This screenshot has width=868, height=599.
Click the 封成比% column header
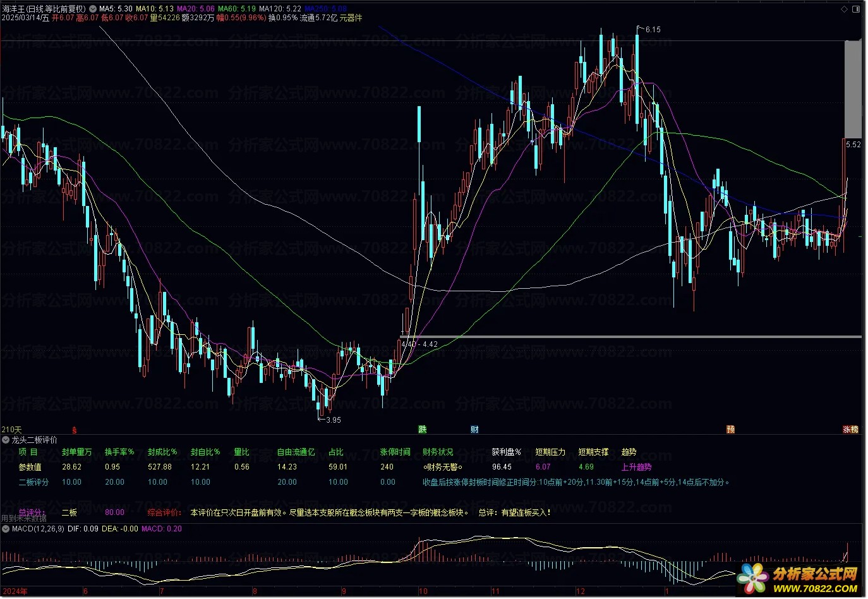click(162, 452)
